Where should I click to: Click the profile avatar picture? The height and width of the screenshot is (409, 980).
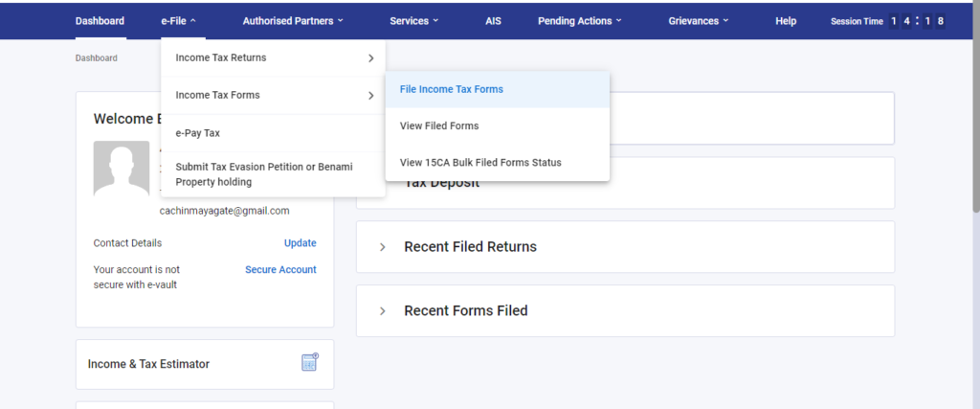122,169
